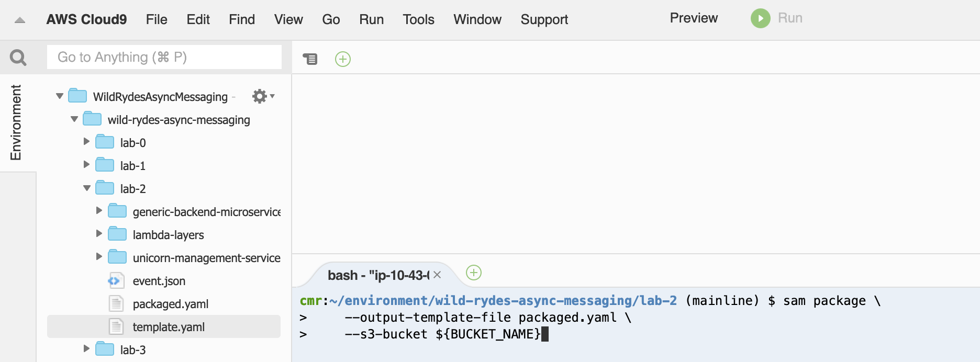The image size is (980, 362).
Task: Click the lab-1 folder icon
Action: tap(105, 165)
